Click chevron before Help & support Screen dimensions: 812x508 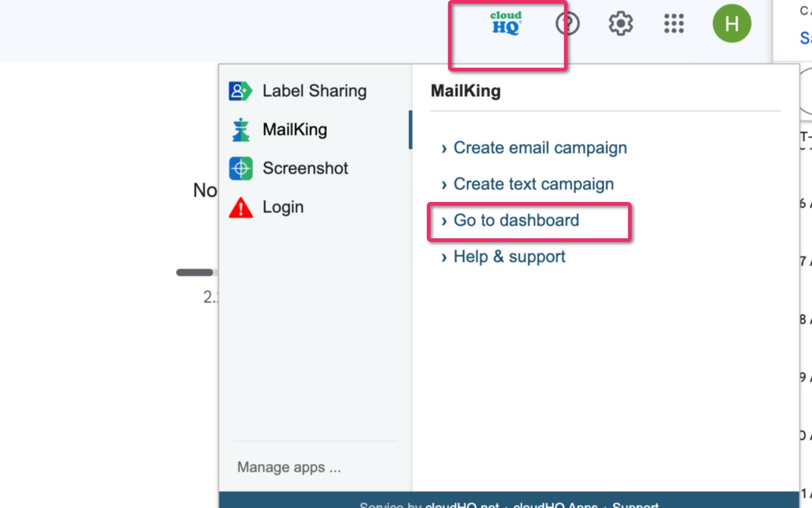pyautogui.click(x=444, y=257)
